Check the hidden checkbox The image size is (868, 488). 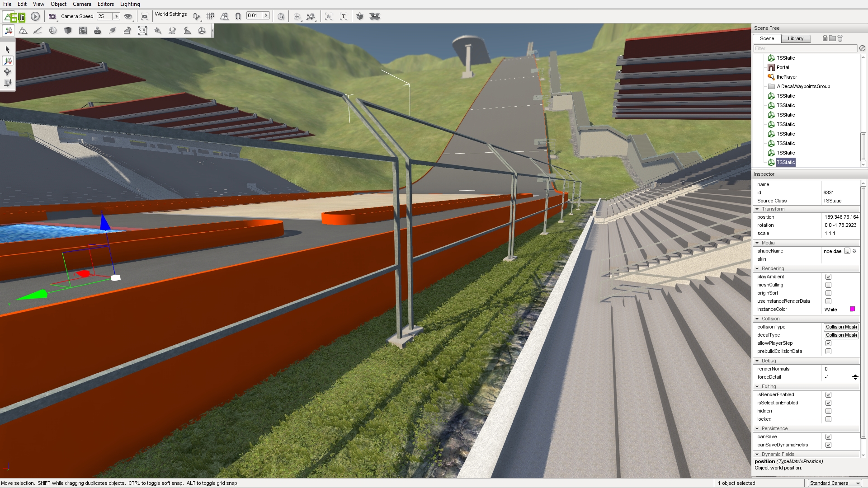828,411
